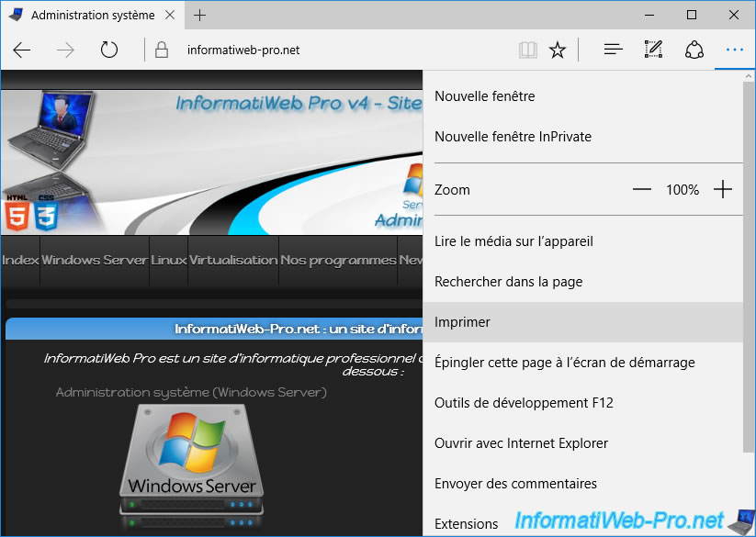The image size is (756, 537).
Task: Go back to the previous page
Action: point(22,50)
